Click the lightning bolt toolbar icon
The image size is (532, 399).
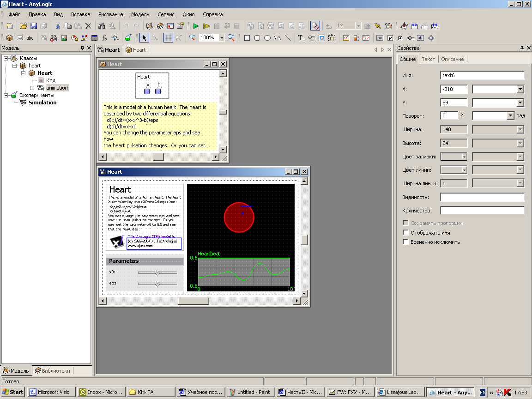coord(378,26)
